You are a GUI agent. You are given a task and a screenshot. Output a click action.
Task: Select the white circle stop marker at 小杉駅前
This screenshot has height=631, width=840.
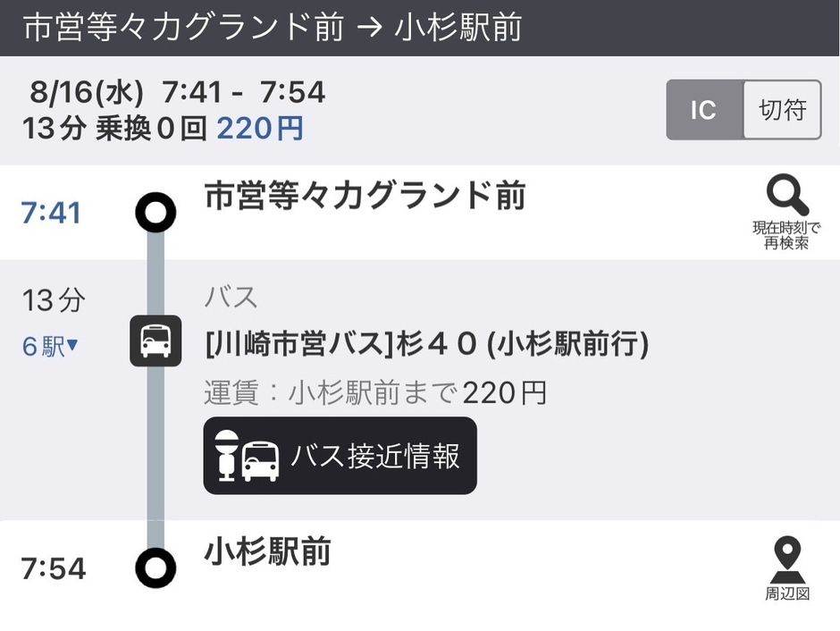pos(155,566)
